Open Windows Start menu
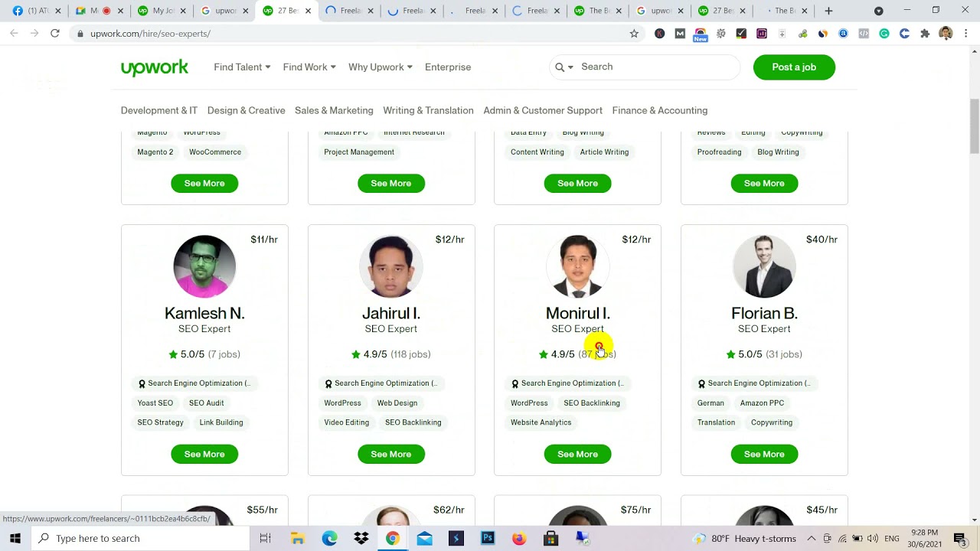This screenshot has width=980, height=551. 15,539
